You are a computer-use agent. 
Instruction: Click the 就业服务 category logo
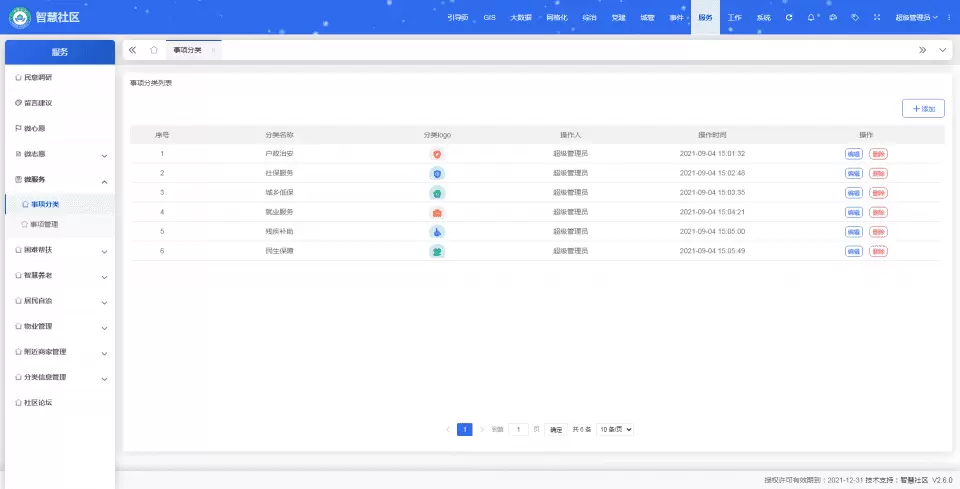click(x=437, y=212)
